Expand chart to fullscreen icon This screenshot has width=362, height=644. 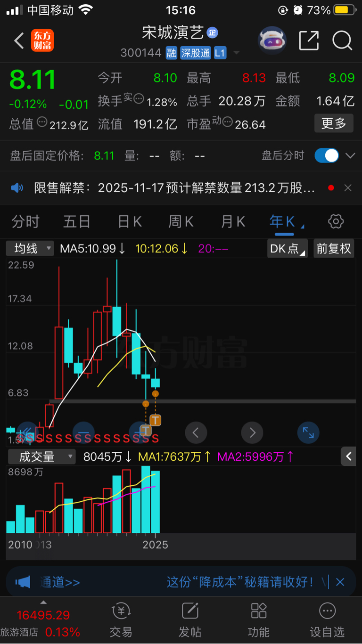(x=308, y=432)
